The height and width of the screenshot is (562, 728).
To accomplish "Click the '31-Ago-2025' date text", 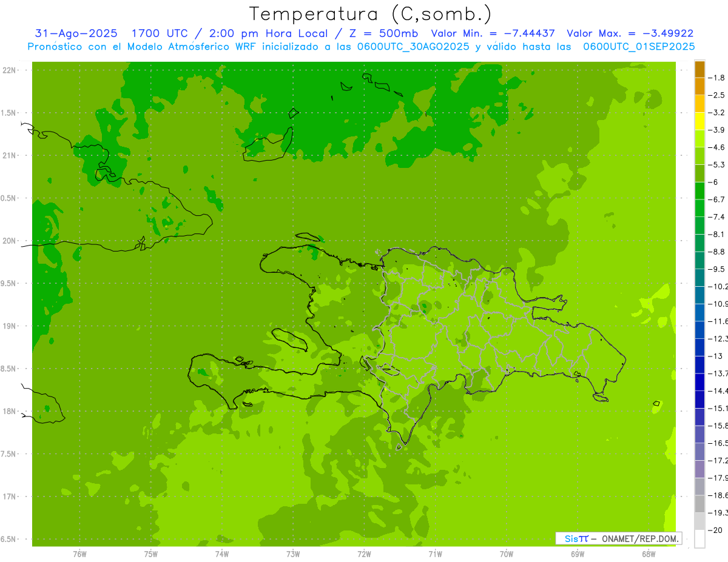I will 76,34.
